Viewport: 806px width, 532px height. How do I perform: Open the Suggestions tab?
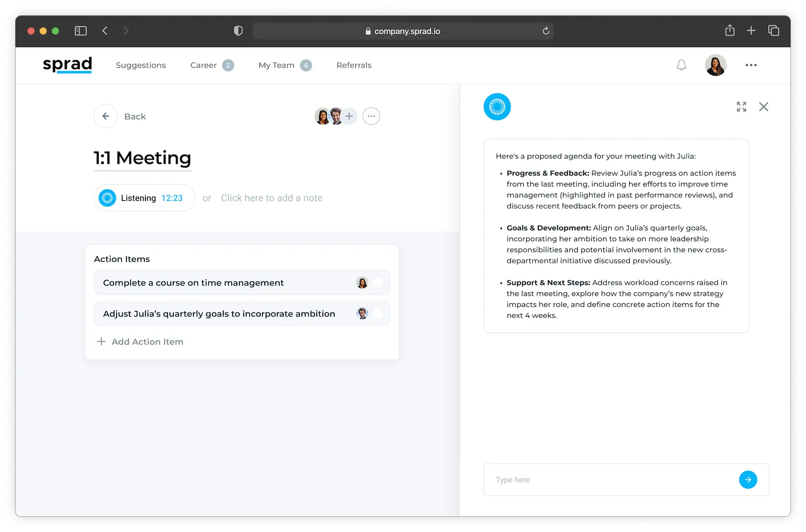141,65
